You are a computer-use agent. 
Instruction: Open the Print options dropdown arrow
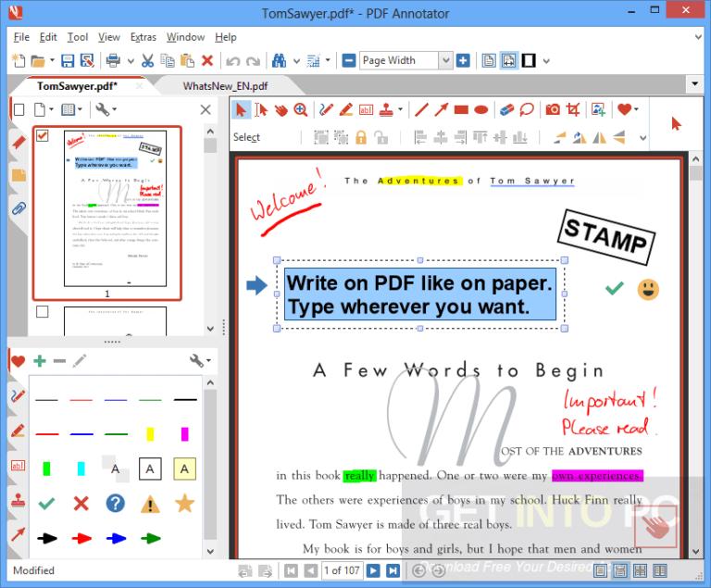131,61
